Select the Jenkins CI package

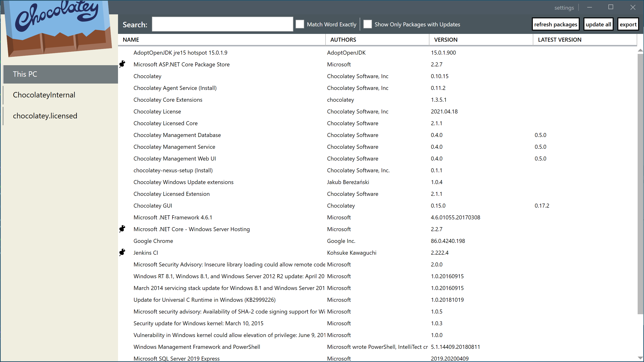[x=378, y=253]
